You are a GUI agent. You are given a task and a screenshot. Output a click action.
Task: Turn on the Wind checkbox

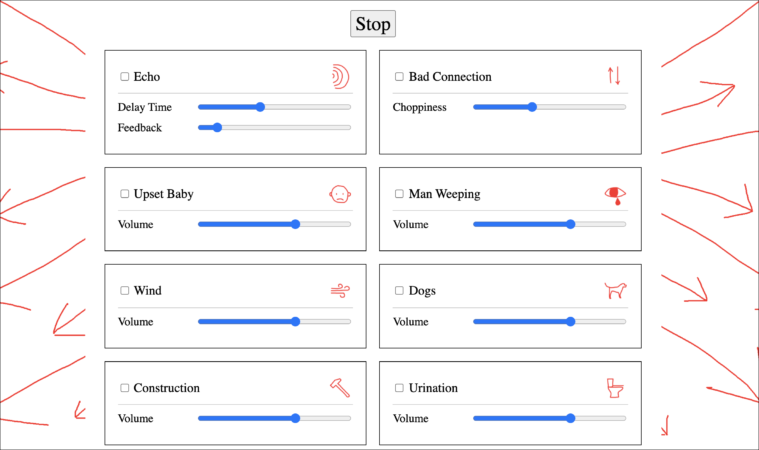[x=124, y=290]
